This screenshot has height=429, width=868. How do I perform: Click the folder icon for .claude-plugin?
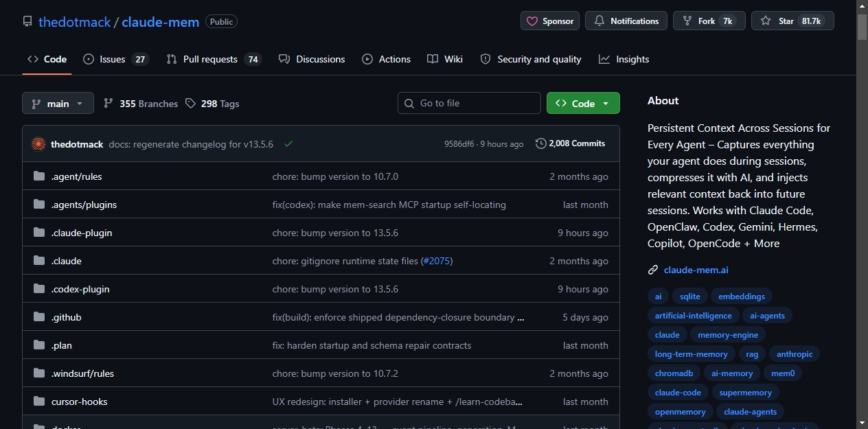(x=39, y=233)
